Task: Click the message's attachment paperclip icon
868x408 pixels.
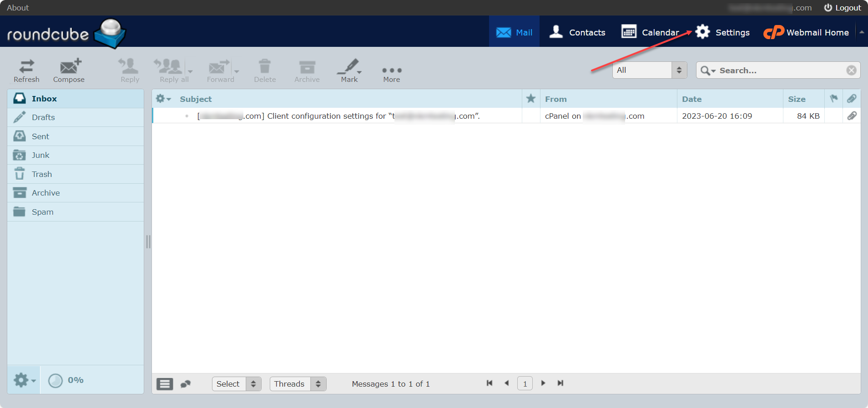Action: (x=852, y=116)
